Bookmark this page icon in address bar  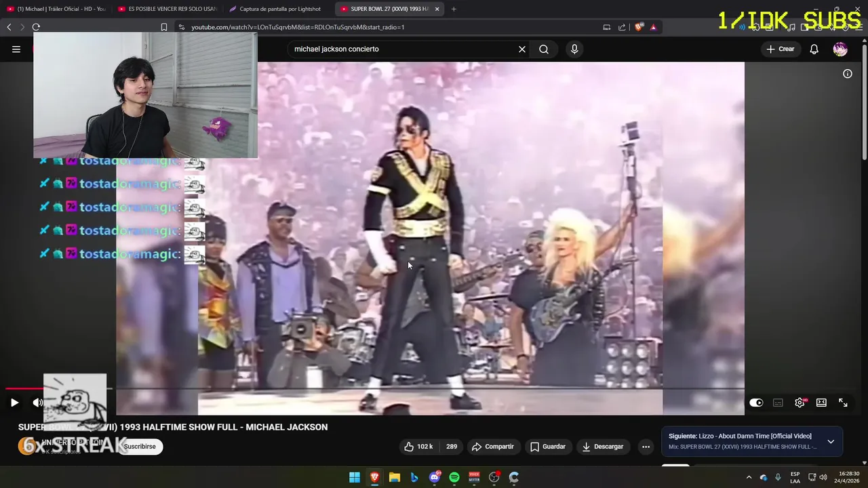(x=164, y=27)
